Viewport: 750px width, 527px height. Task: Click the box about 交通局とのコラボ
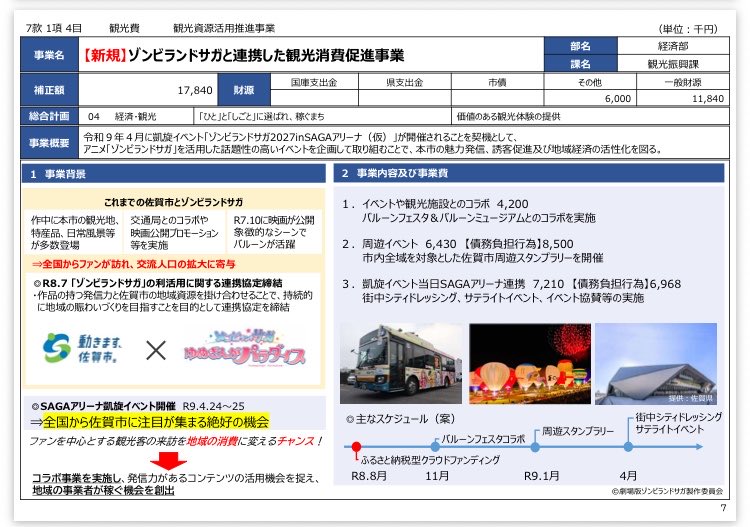tap(175, 232)
